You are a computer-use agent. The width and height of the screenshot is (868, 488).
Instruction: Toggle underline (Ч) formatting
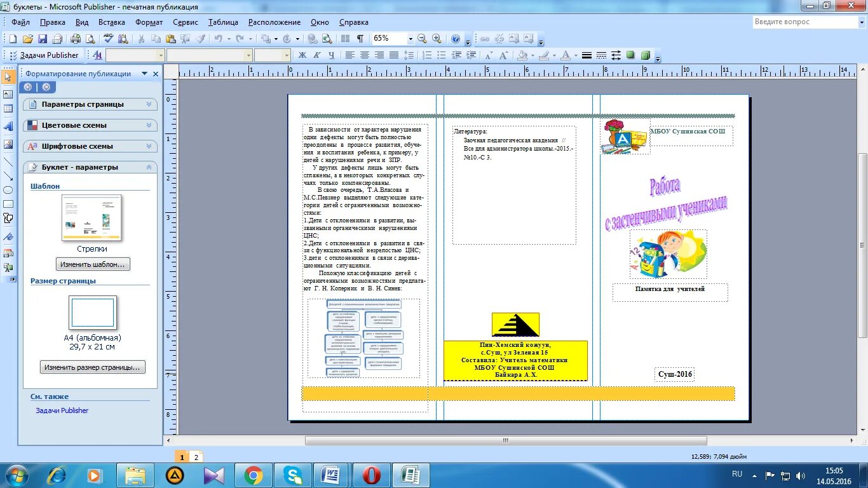point(330,55)
